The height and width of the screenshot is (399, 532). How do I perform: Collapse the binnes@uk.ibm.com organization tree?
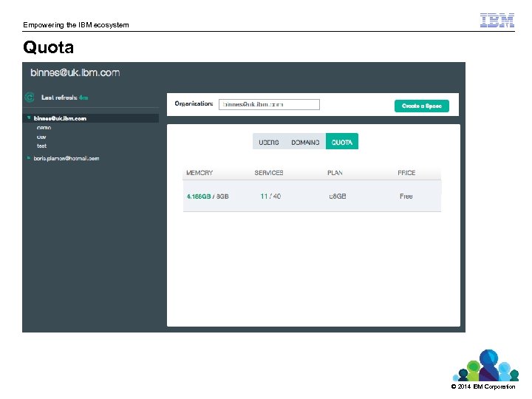pos(29,117)
